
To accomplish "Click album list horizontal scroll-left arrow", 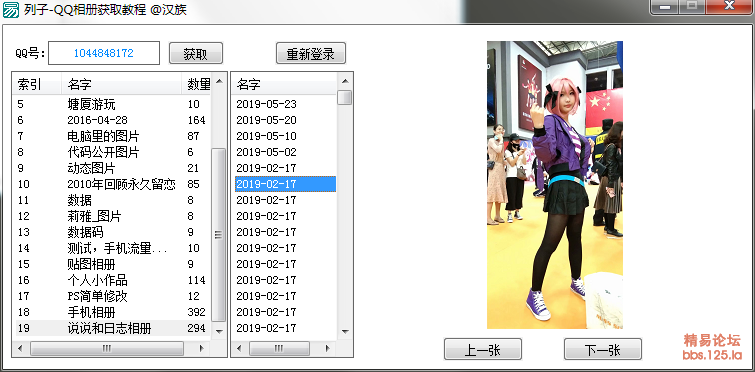I will (20, 348).
